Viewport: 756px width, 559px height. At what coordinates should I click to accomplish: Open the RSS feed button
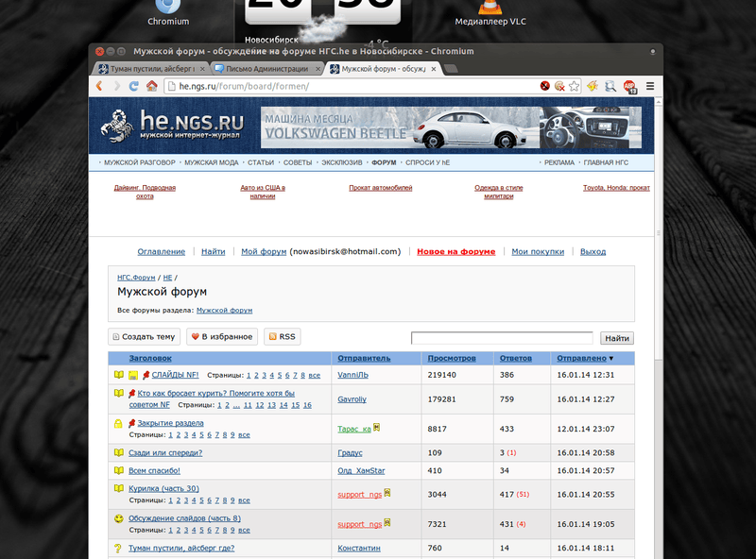(282, 336)
